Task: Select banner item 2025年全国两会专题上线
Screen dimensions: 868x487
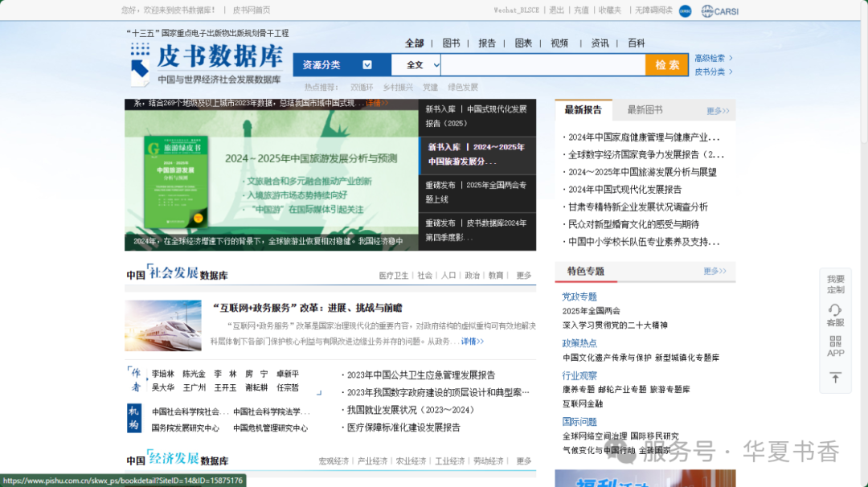Action: (477, 193)
